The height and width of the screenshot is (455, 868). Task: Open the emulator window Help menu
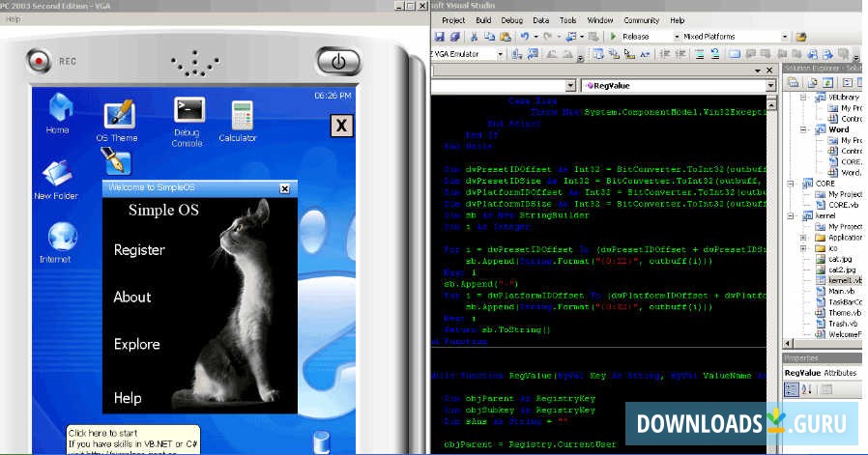point(14,19)
